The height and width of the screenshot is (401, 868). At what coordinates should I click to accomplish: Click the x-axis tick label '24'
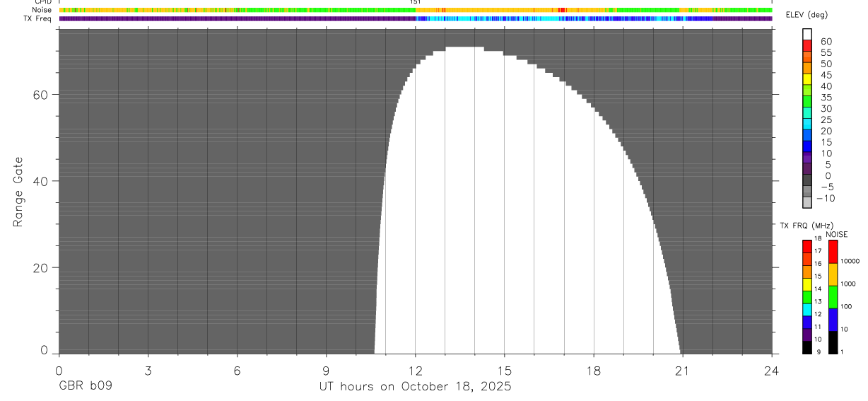pos(772,370)
